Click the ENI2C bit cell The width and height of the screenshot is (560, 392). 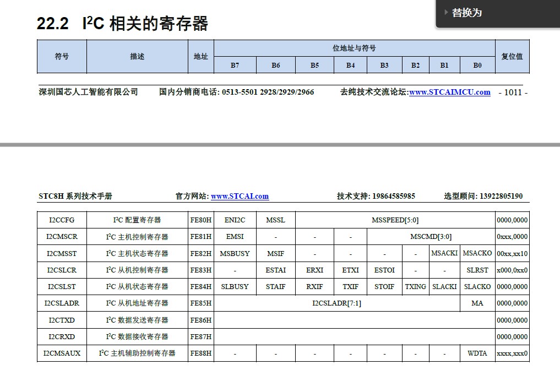tap(235, 220)
